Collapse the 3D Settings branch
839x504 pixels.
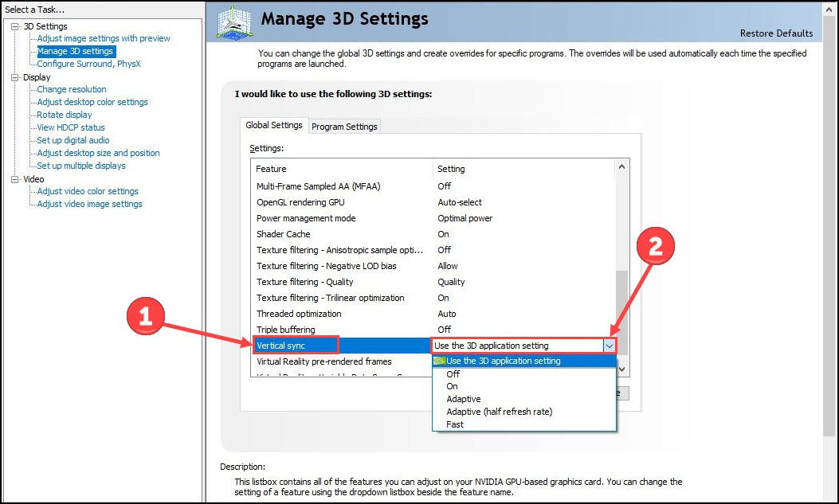pyautogui.click(x=14, y=25)
